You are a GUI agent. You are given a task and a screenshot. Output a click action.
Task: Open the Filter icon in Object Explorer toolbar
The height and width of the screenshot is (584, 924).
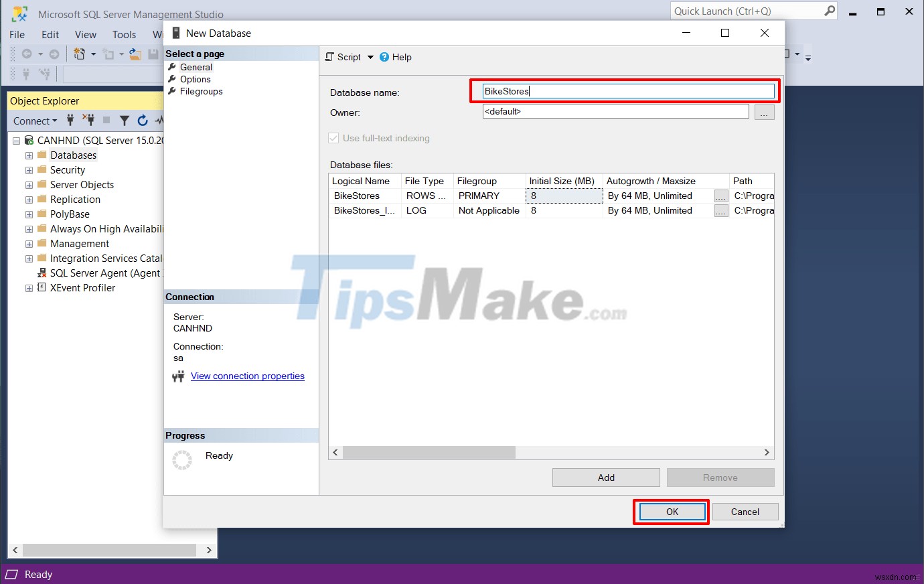(125, 121)
